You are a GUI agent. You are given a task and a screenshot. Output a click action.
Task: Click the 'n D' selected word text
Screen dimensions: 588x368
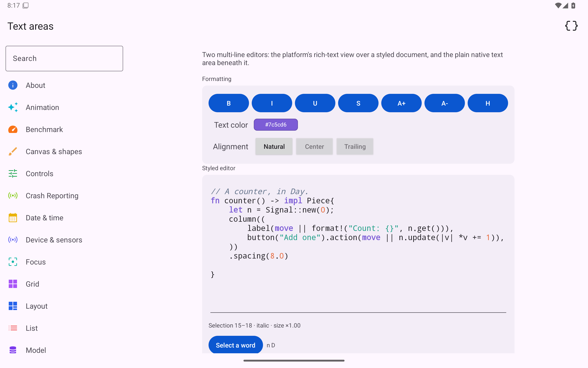(271, 345)
